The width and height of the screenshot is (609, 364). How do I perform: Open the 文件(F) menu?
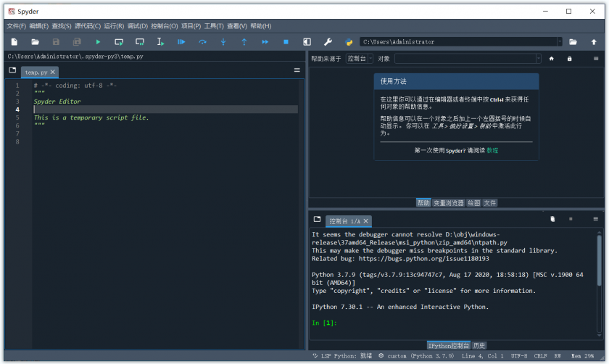(x=16, y=26)
